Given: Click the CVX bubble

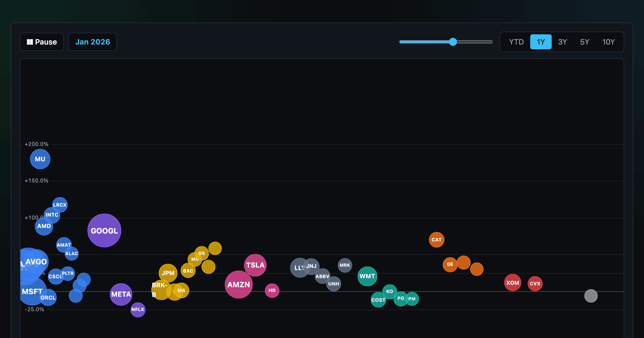Looking at the screenshot, I should pyautogui.click(x=535, y=284).
